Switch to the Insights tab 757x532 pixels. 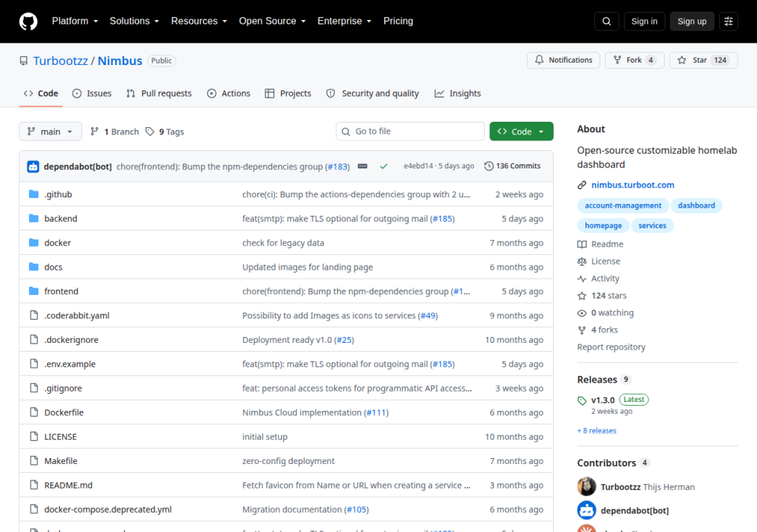(x=458, y=94)
